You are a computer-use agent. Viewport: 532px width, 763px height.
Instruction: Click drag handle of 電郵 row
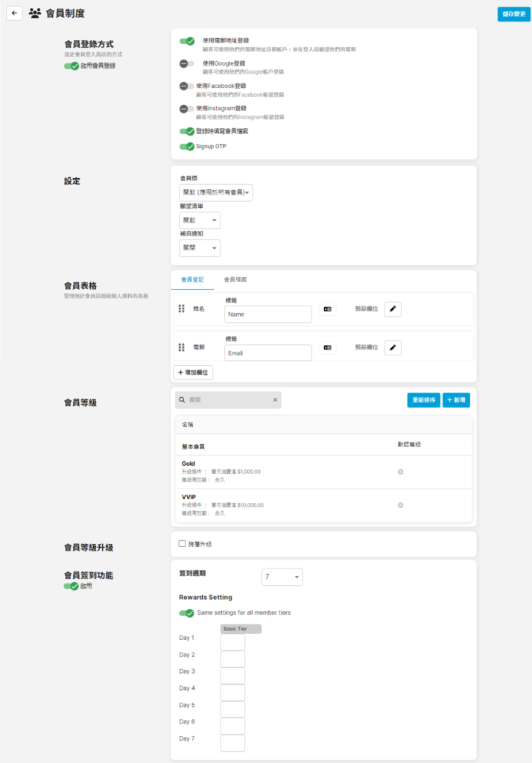(x=181, y=347)
